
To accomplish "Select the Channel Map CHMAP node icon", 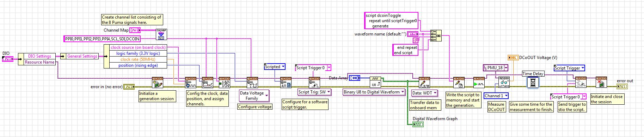I will [x=161, y=34].
